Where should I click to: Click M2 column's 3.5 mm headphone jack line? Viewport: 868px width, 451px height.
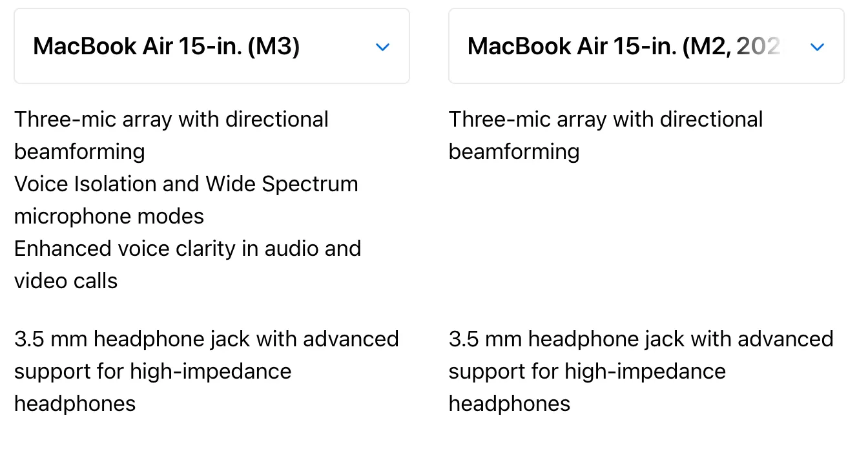[641, 339]
